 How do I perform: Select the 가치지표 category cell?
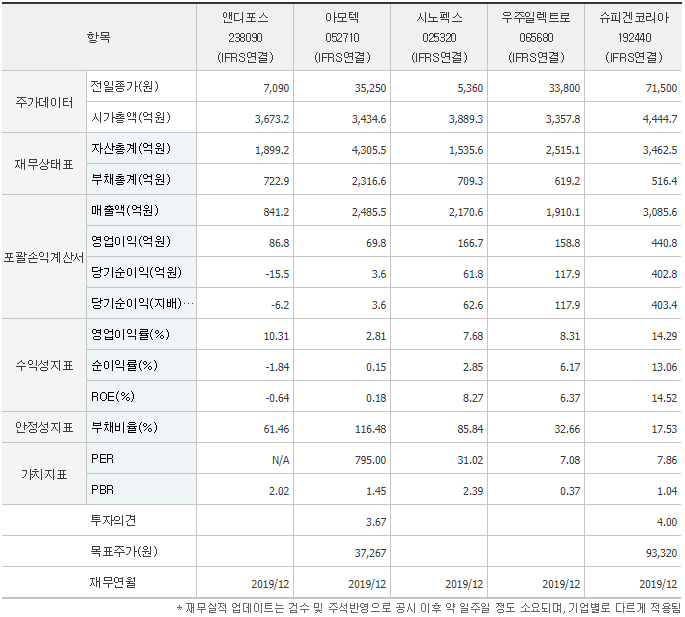(x=44, y=474)
